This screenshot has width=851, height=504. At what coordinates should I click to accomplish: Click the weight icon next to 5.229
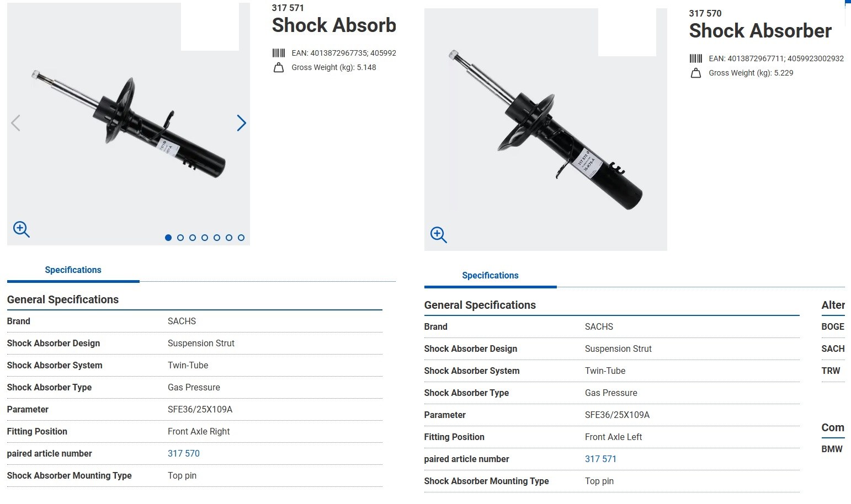click(696, 73)
